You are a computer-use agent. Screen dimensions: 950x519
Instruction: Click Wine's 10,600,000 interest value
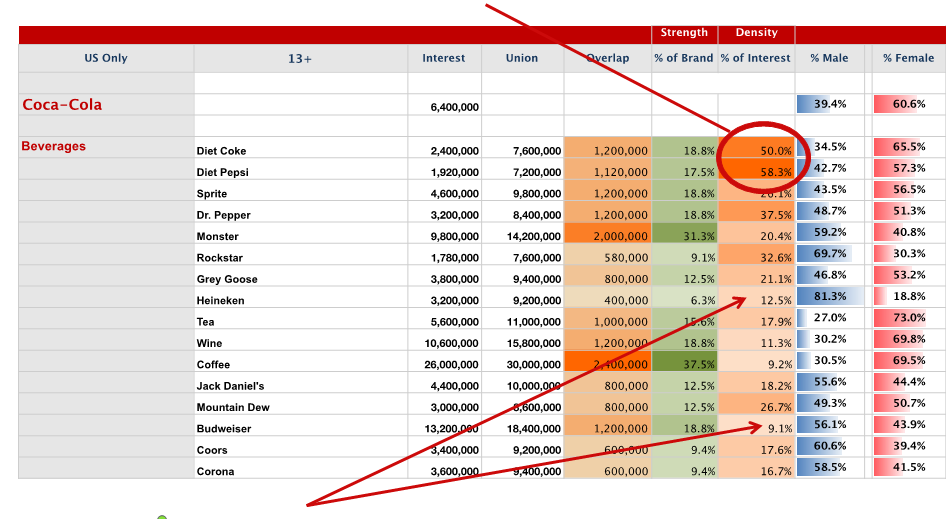pyautogui.click(x=451, y=343)
